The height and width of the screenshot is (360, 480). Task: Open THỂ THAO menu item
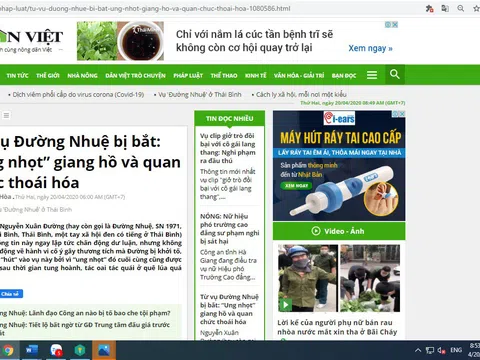point(224,75)
